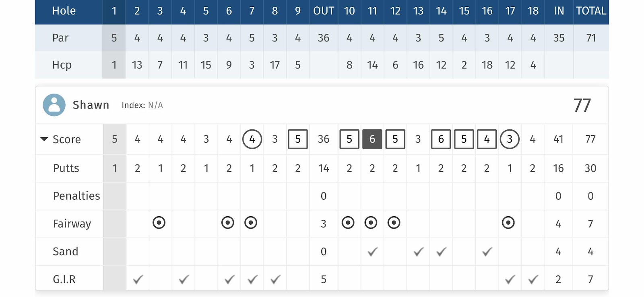644x297 pixels.
Task: Select boxed bogey score on hole 9
Action: click(x=298, y=139)
